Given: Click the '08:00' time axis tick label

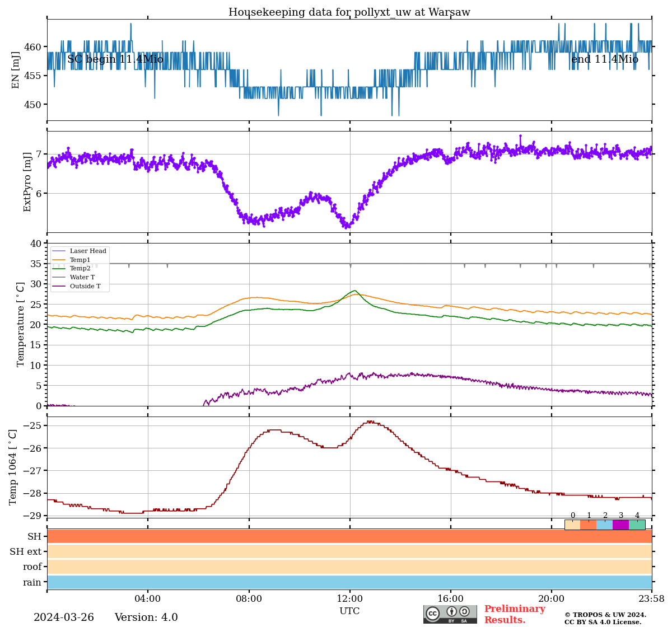Looking at the screenshot, I should [x=249, y=599].
